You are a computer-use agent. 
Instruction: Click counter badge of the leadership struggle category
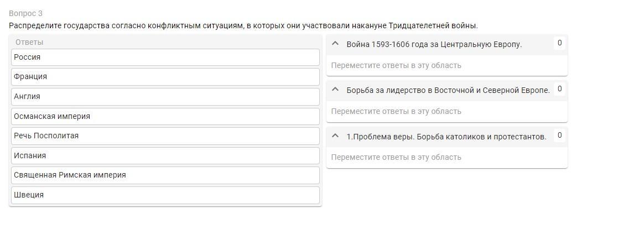click(x=559, y=89)
